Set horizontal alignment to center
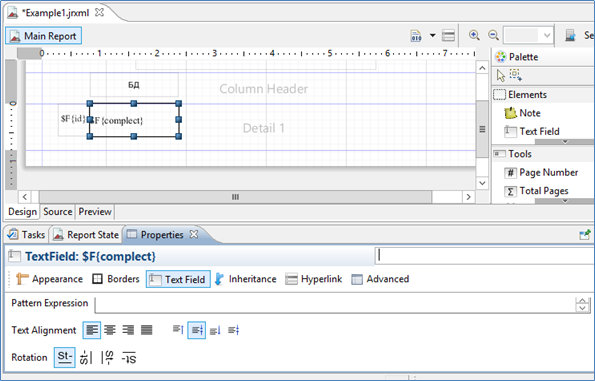 (110, 330)
